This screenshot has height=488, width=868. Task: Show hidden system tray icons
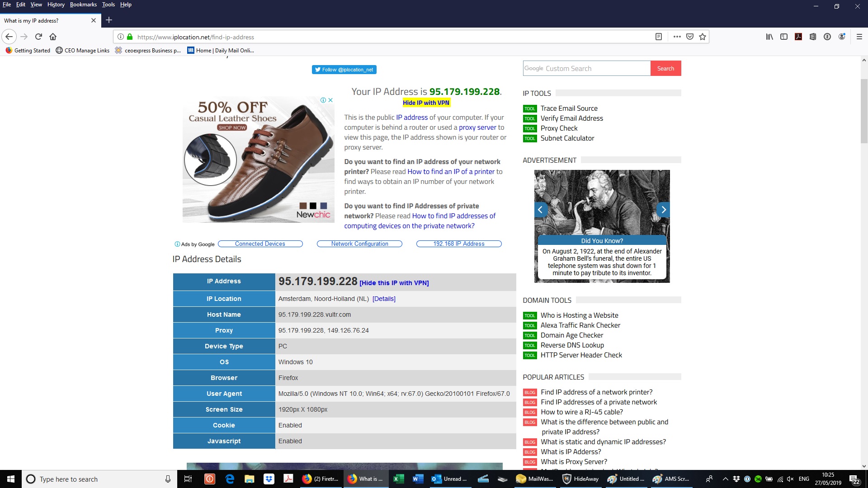click(x=725, y=479)
